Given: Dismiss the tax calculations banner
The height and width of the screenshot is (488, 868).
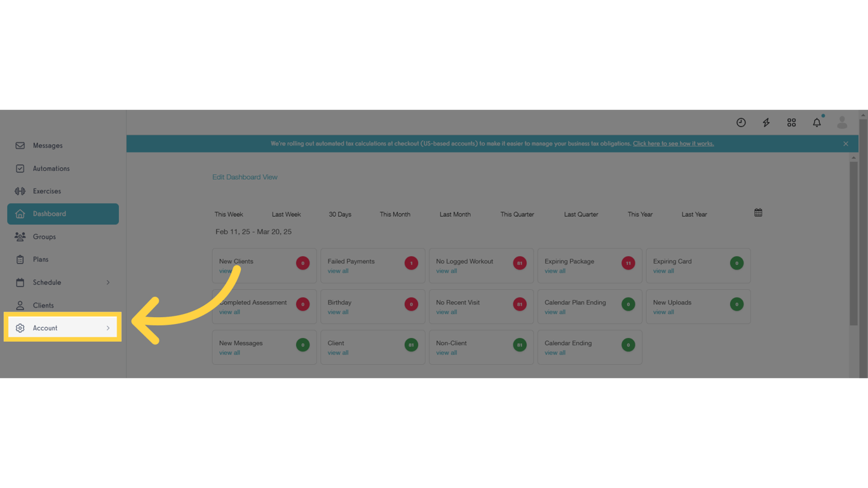Looking at the screenshot, I should pos(846,144).
